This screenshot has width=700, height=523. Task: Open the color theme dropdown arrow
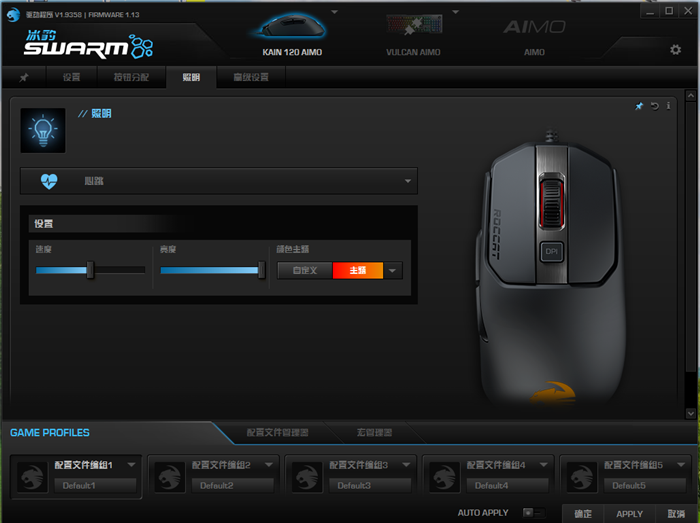393,270
